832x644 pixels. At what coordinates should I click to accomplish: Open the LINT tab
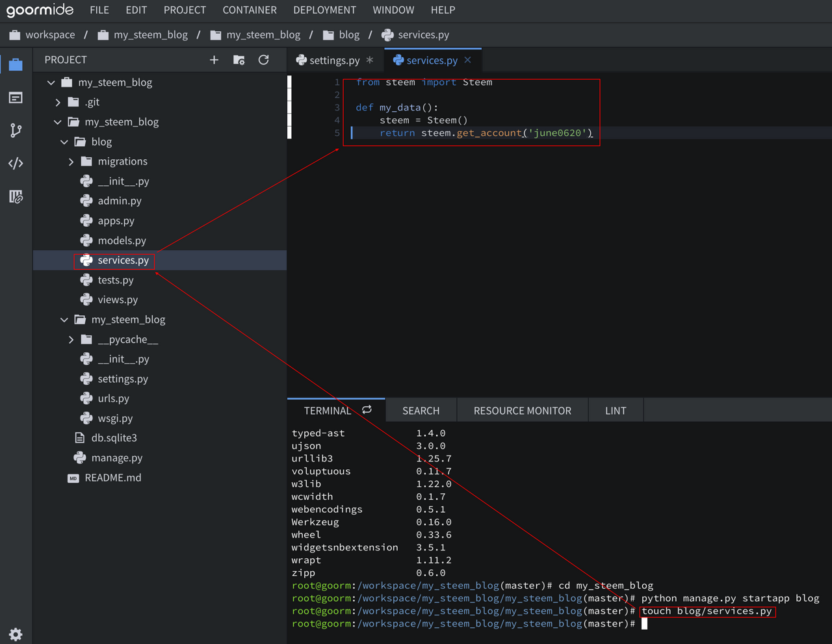tap(615, 411)
